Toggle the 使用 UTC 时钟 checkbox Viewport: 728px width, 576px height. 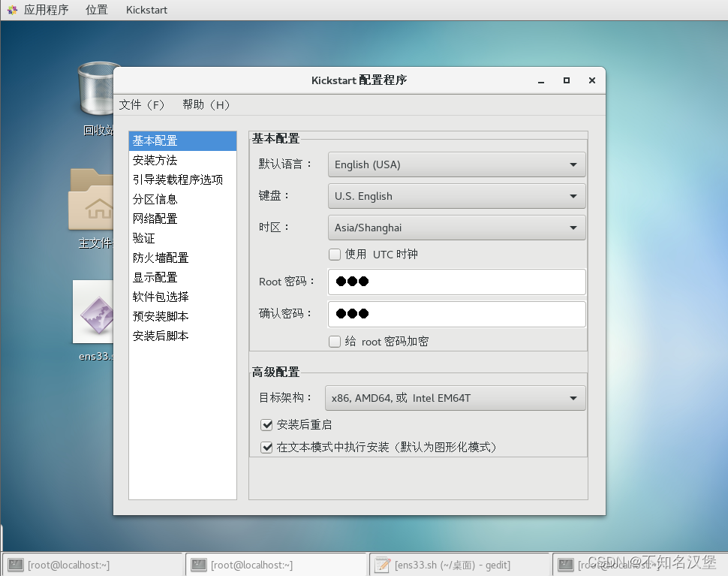point(334,255)
